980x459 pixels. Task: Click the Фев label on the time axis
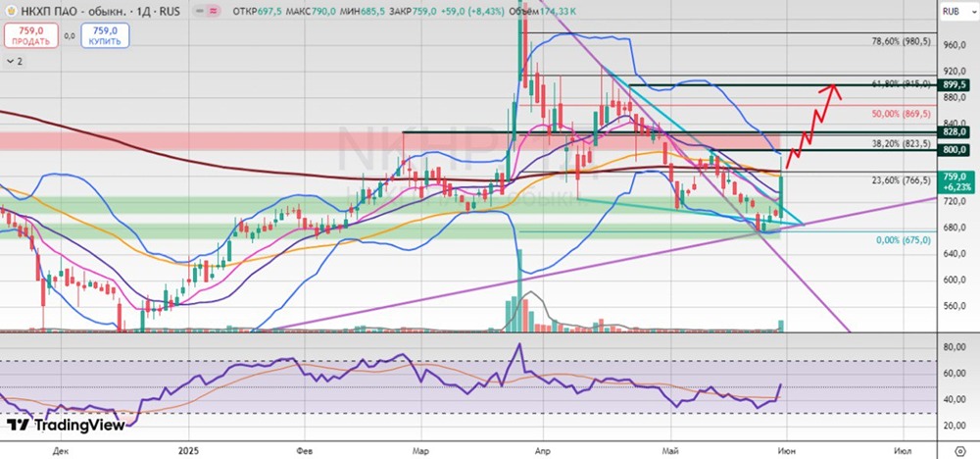[305, 450]
